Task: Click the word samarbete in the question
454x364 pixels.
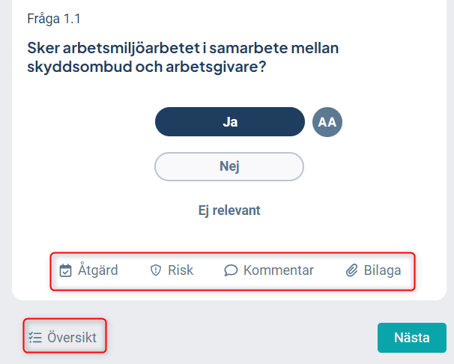Action: [x=248, y=48]
